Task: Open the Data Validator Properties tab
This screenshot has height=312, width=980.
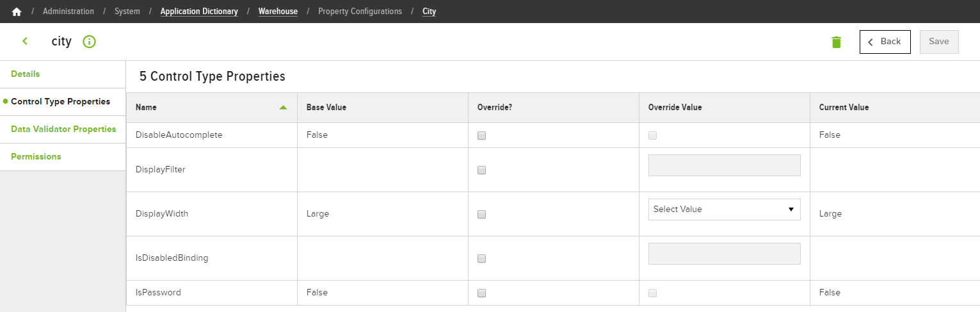Action: coord(63,129)
